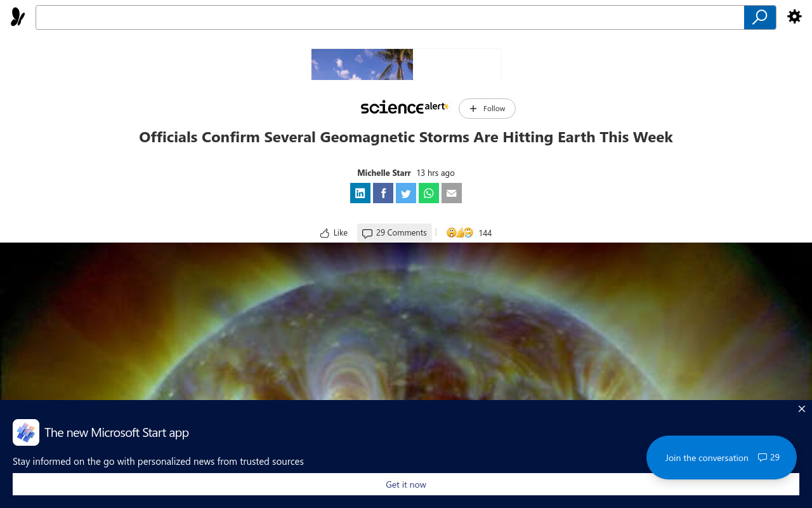812x508 pixels.
Task: Share the article on LinkedIn
Action: tap(360, 193)
